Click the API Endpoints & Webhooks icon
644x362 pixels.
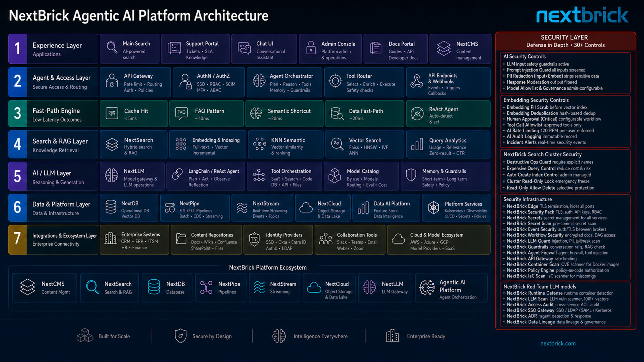point(417,81)
